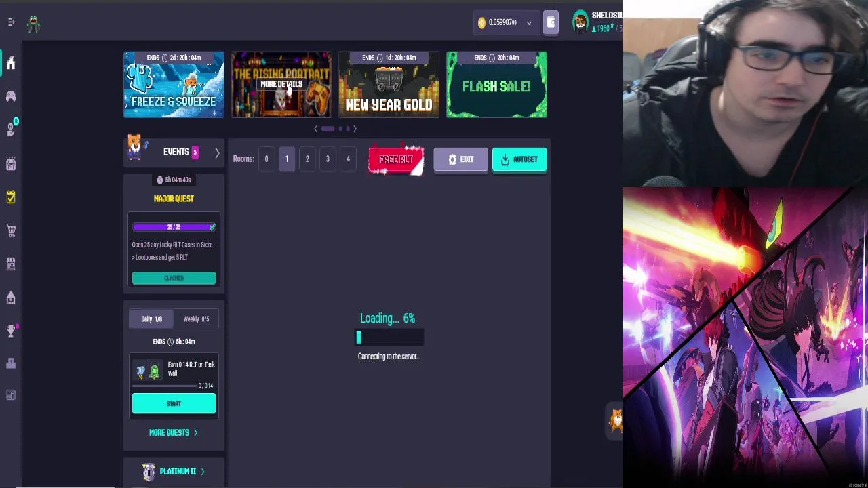The width and height of the screenshot is (868, 488).
Task: Click the FREE RLT button
Action: click(x=396, y=161)
